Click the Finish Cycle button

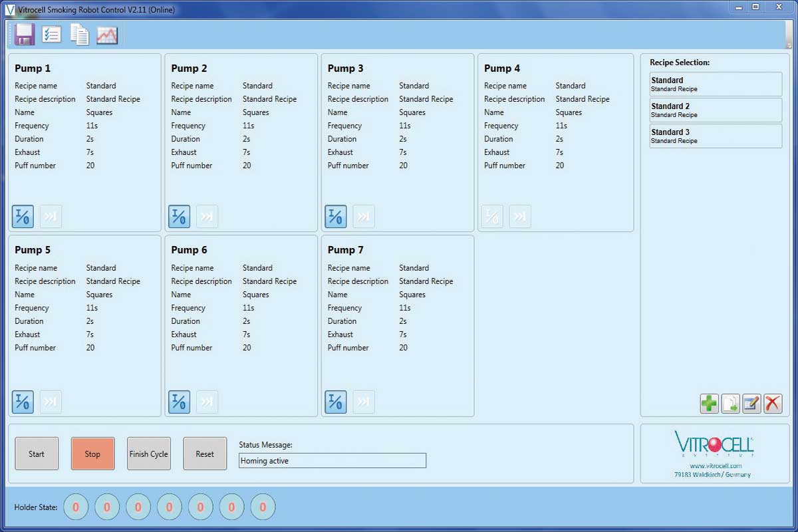pyautogui.click(x=149, y=454)
